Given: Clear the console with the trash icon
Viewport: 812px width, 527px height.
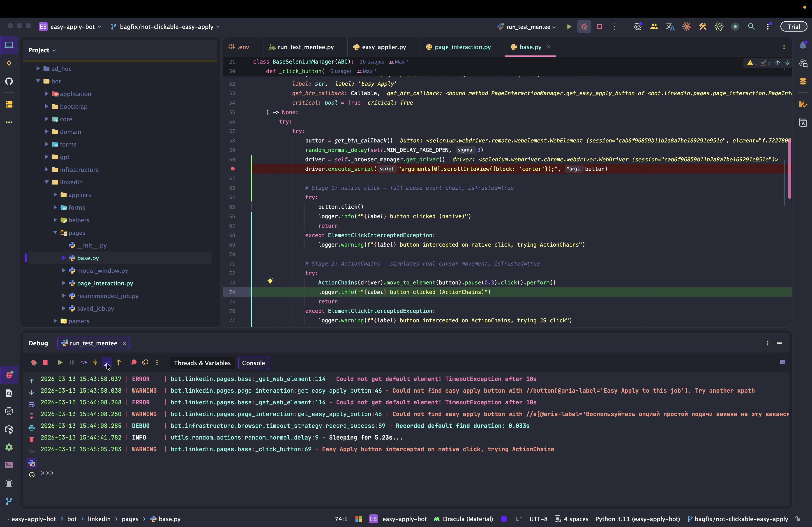Looking at the screenshot, I should 31,439.
